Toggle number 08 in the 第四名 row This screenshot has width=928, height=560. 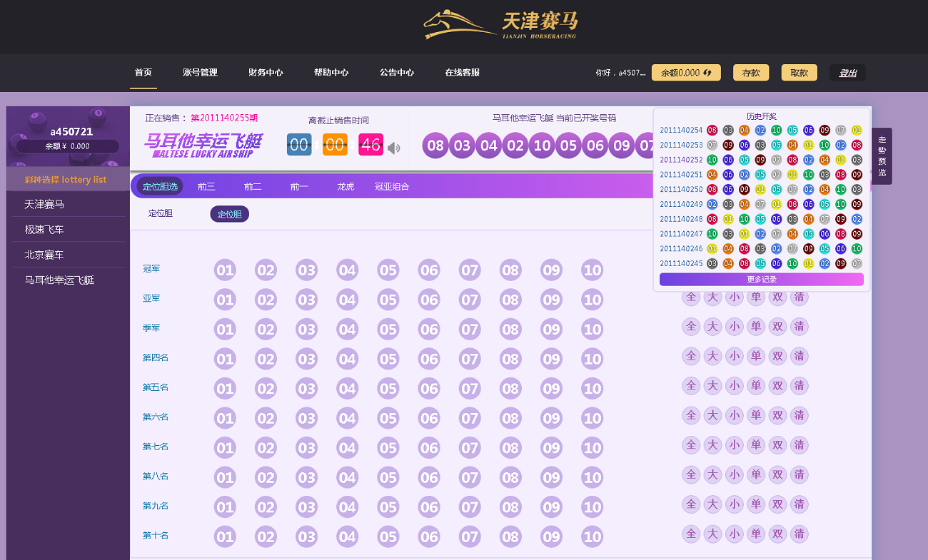click(510, 359)
